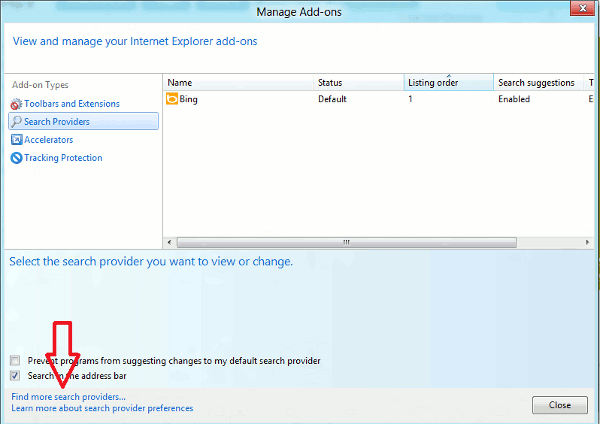The height and width of the screenshot is (424, 600).
Task: Click the Enabled search suggestions cell
Action: click(514, 99)
